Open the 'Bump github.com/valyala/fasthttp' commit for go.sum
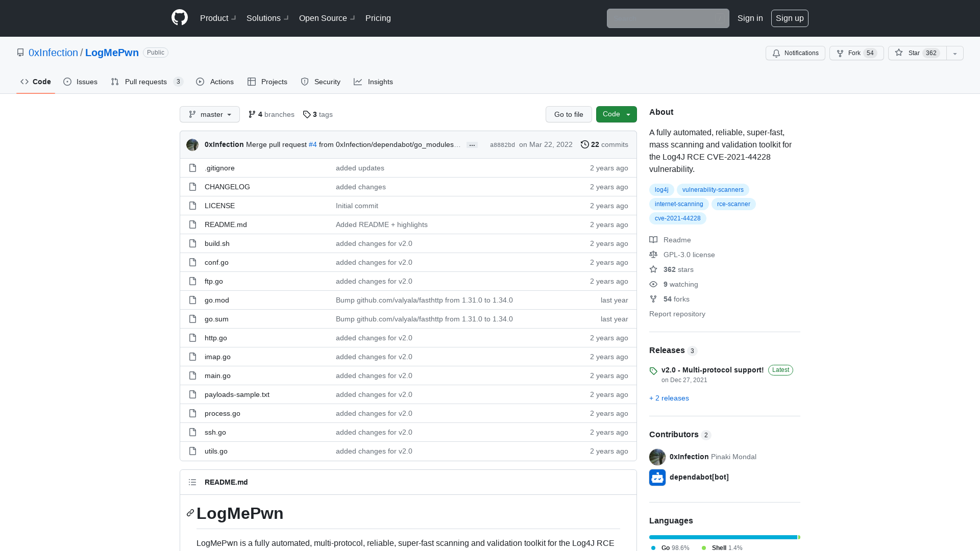Image resolution: width=980 pixels, height=551 pixels. pyautogui.click(x=424, y=319)
